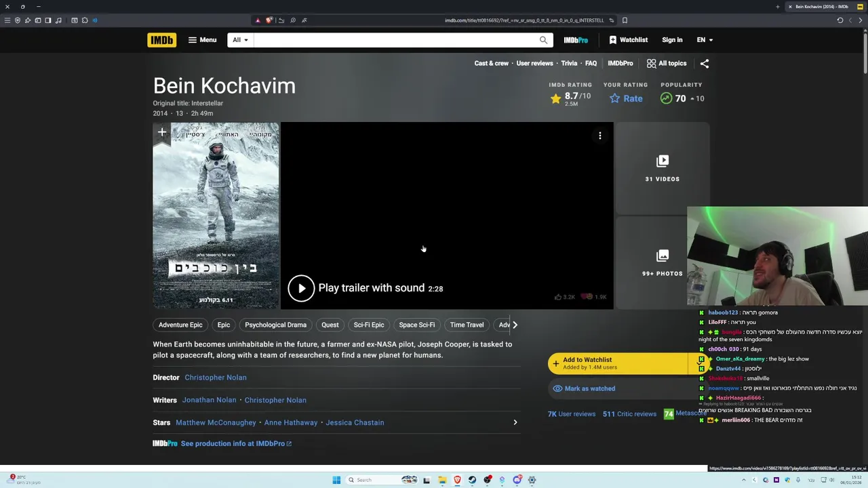
Task: Open Jessica Chastain's page
Action: tap(355, 422)
